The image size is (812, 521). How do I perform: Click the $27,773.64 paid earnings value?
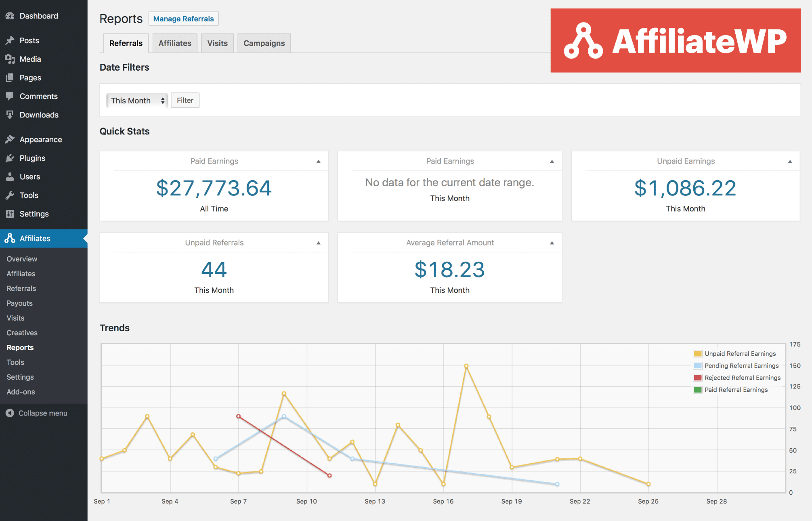(214, 188)
